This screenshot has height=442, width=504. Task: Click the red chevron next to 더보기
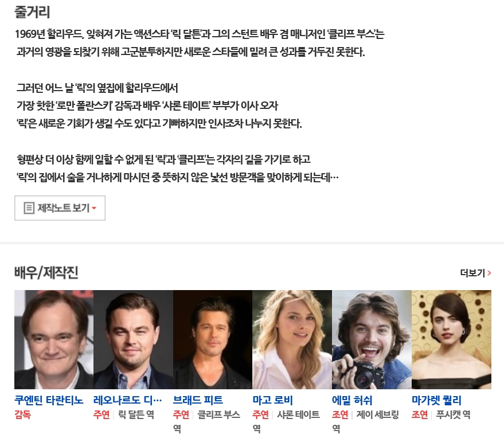click(x=489, y=273)
